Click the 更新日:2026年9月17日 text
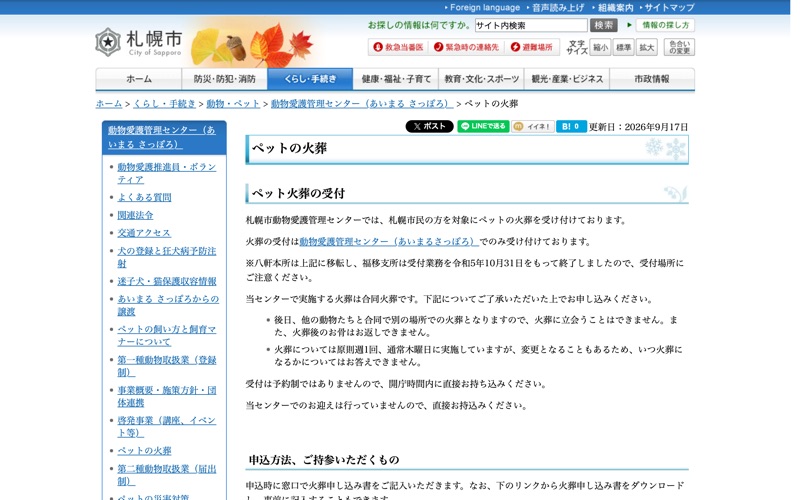The height and width of the screenshot is (500, 800). point(638,127)
